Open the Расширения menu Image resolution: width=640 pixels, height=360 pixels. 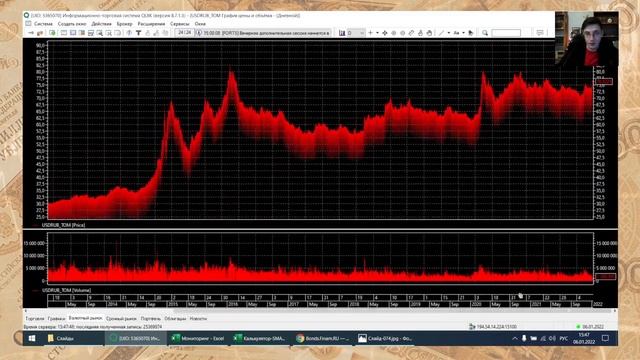click(x=151, y=24)
